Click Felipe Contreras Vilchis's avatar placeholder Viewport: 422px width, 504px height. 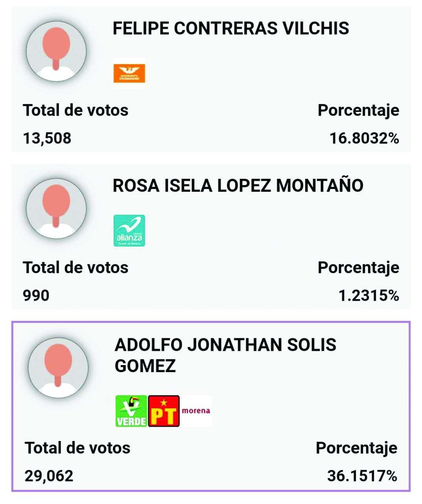tap(56, 51)
